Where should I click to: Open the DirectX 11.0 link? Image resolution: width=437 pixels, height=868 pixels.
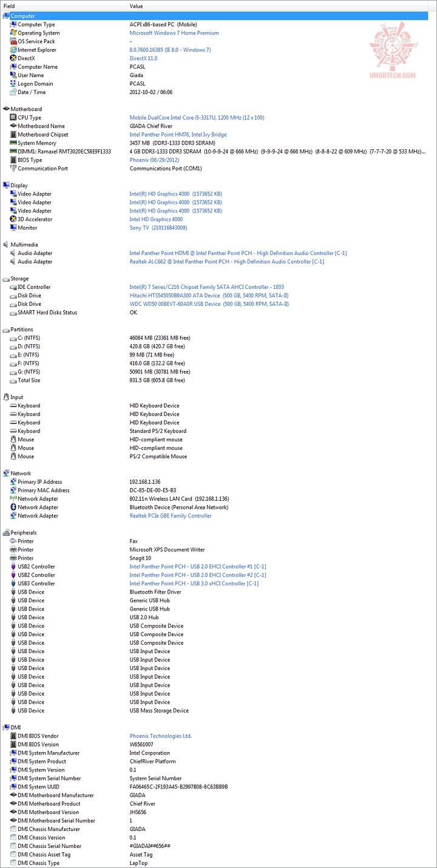143,58
